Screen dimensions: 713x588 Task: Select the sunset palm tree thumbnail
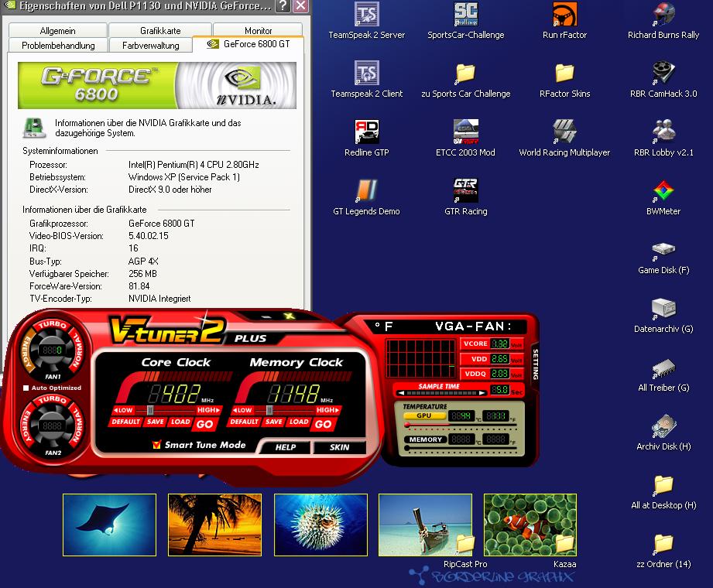214,525
